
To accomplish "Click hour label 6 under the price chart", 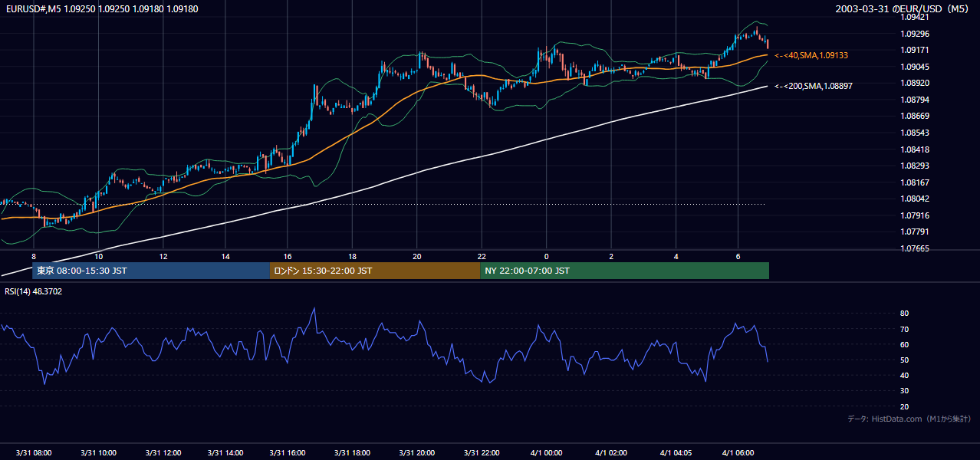I will coord(738,256).
